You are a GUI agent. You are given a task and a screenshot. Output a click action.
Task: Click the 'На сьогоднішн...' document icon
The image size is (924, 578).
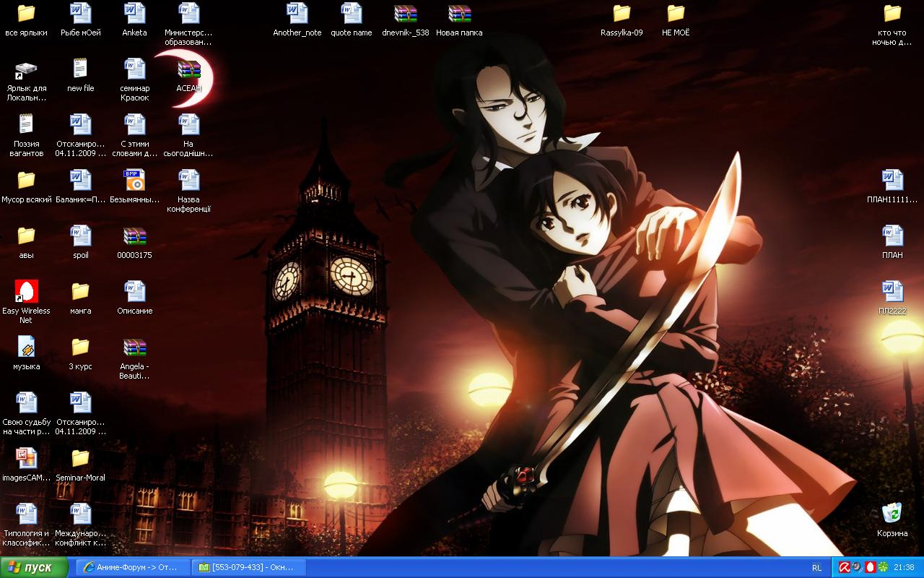pyautogui.click(x=188, y=125)
